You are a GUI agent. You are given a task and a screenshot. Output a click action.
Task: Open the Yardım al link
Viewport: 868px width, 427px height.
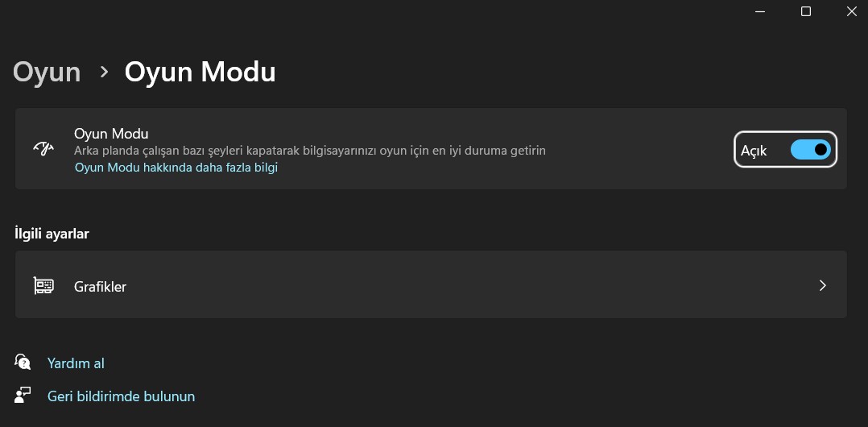76,363
